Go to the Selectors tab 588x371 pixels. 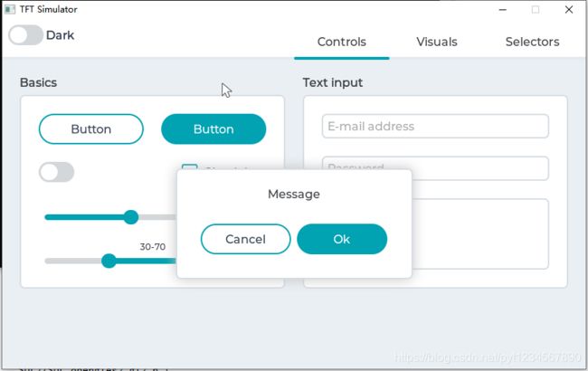pyautogui.click(x=532, y=42)
